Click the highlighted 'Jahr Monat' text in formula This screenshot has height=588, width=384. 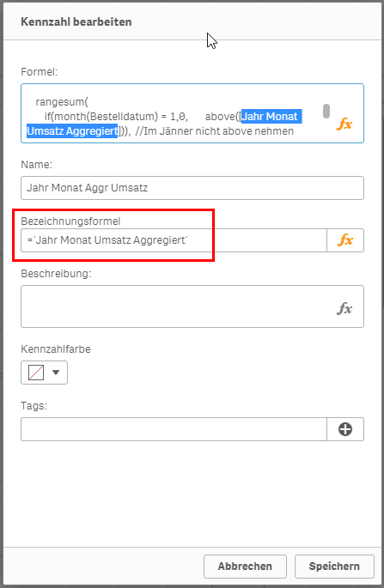tap(270, 116)
